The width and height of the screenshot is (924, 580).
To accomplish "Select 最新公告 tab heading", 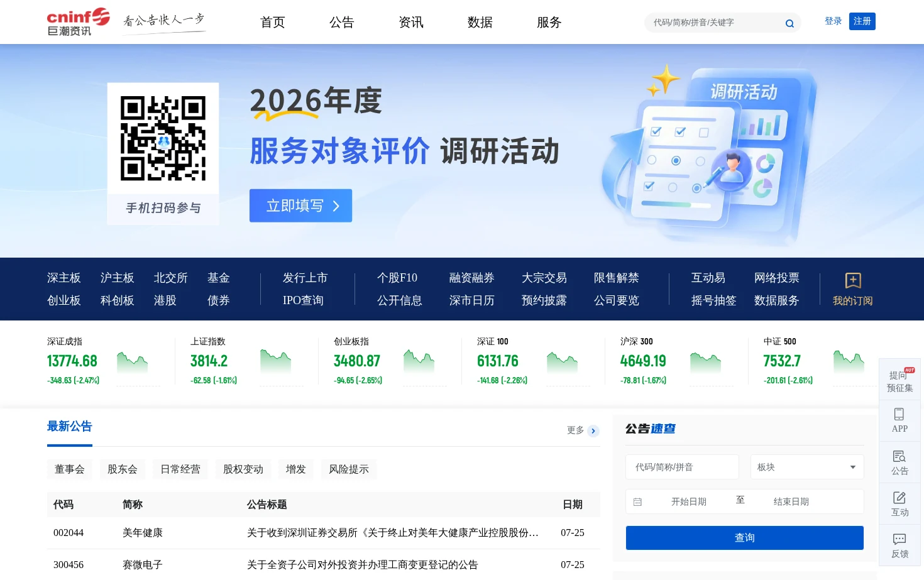I will pos(70,427).
